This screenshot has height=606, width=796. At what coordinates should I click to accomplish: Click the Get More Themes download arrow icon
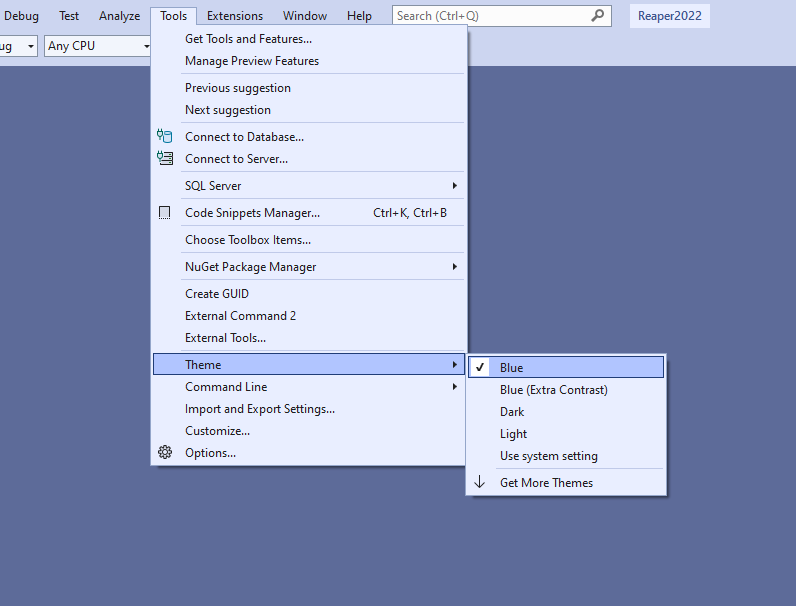(479, 482)
